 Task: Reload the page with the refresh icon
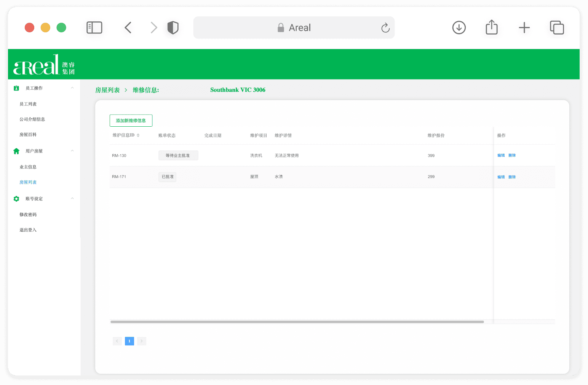coord(385,28)
